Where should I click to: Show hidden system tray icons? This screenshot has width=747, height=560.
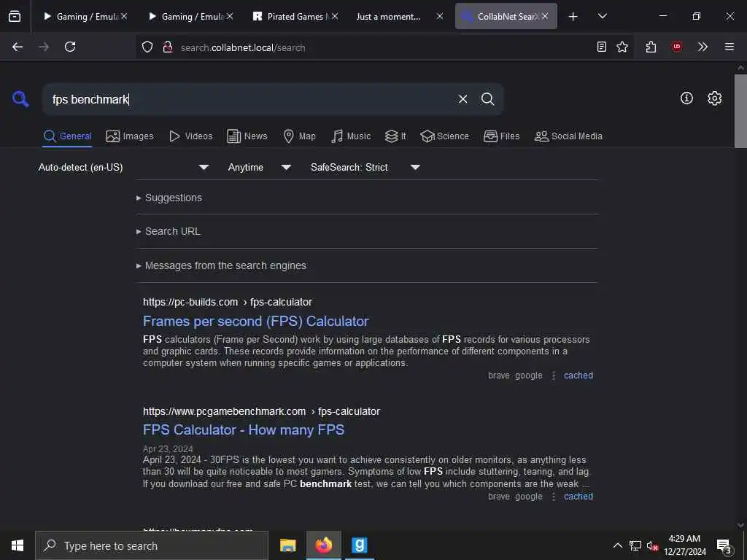click(x=617, y=545)
